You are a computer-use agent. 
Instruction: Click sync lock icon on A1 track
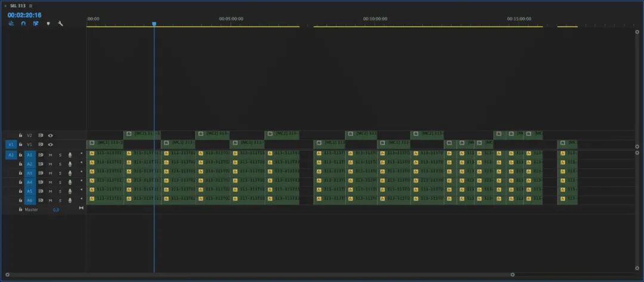click(41, 155)
